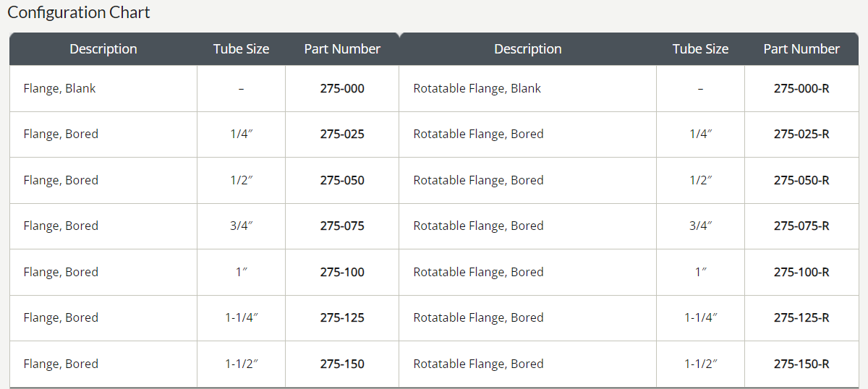Click the "Rotatable Flange, Blank" cell
Viewport: 868px width, 389px height.
coord(477,89)
